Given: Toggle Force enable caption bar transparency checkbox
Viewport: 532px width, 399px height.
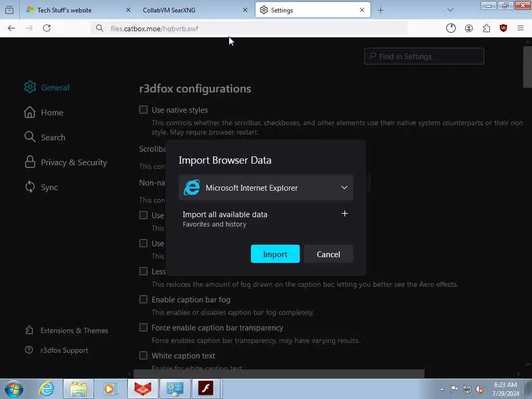Looking at the screenshot, I should point(143,327).
